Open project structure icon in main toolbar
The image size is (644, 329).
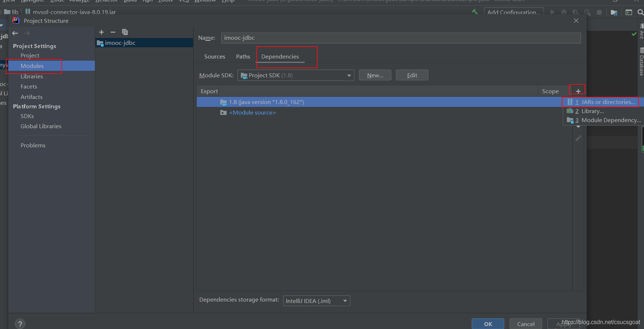point(614,12)
